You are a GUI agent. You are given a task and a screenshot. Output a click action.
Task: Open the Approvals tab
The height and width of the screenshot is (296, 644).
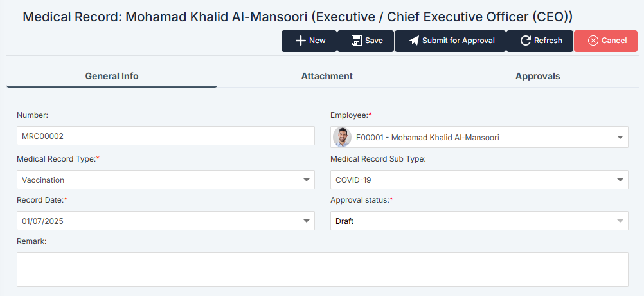click(537, 76)
